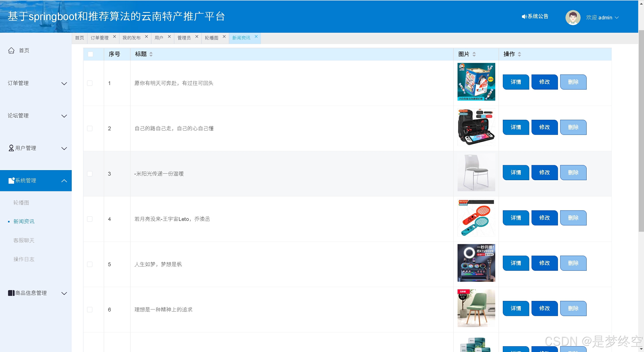Open the green chair thumbnail in row 6
The height and width of the screenshot is (352, 644).
click(476, 308)
